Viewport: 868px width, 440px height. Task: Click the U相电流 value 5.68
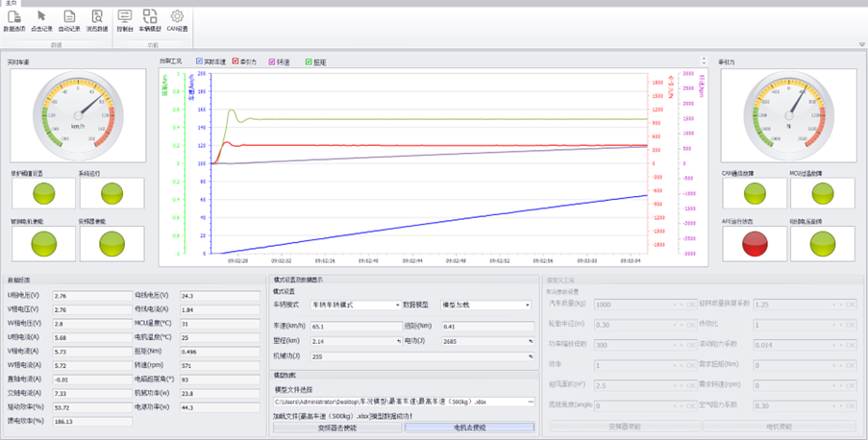point(92,337)
